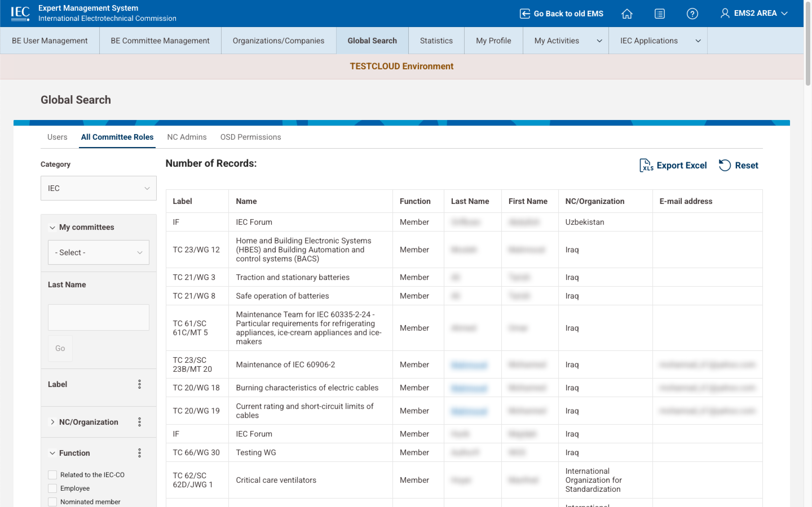
Task: Open help using the question mark icon
Action: [692, 14]
